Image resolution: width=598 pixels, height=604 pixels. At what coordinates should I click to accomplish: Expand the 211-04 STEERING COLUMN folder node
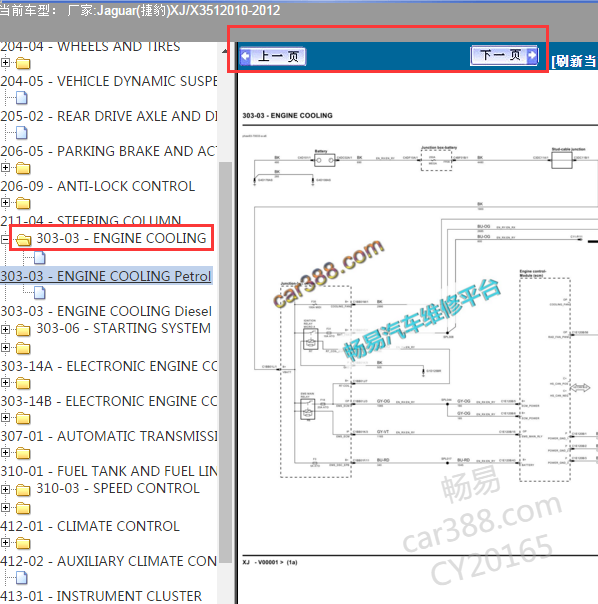(x=5, y=202)
